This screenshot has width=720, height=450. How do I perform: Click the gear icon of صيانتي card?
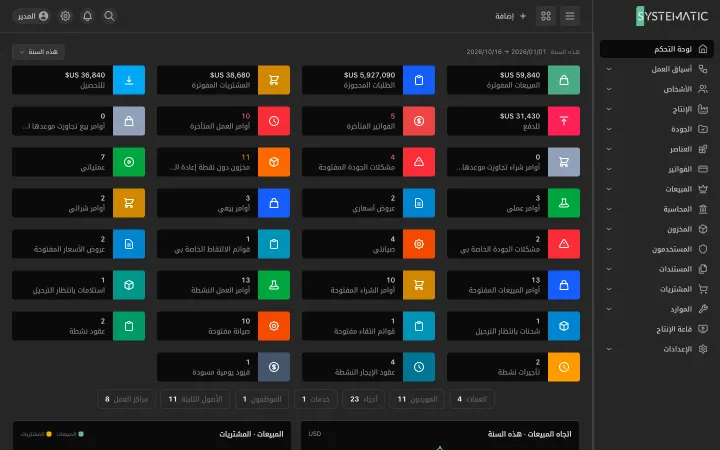click(x=419, y=244)
